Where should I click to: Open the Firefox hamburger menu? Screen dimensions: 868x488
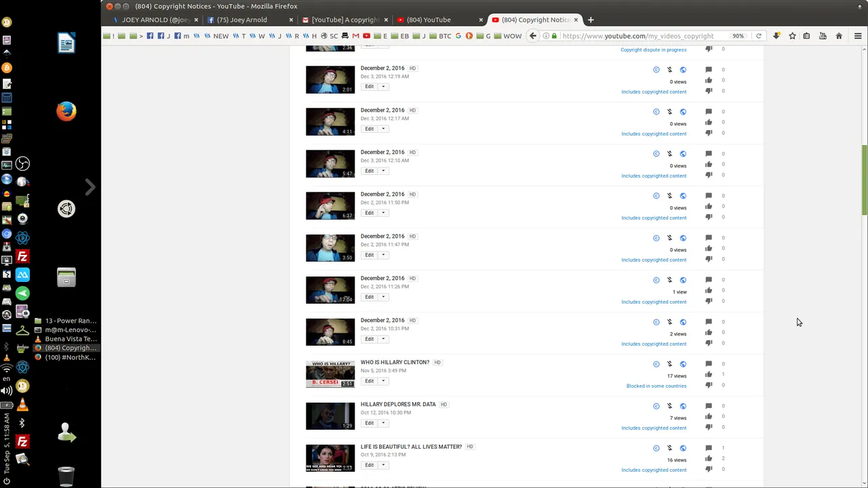pyautogui.click(x=858, y=36)
